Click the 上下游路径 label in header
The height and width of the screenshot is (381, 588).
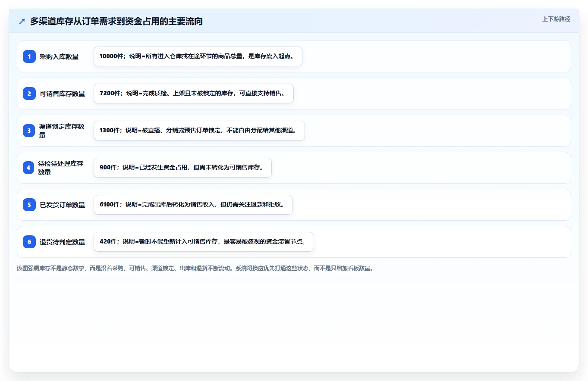(x=556, y=19)
